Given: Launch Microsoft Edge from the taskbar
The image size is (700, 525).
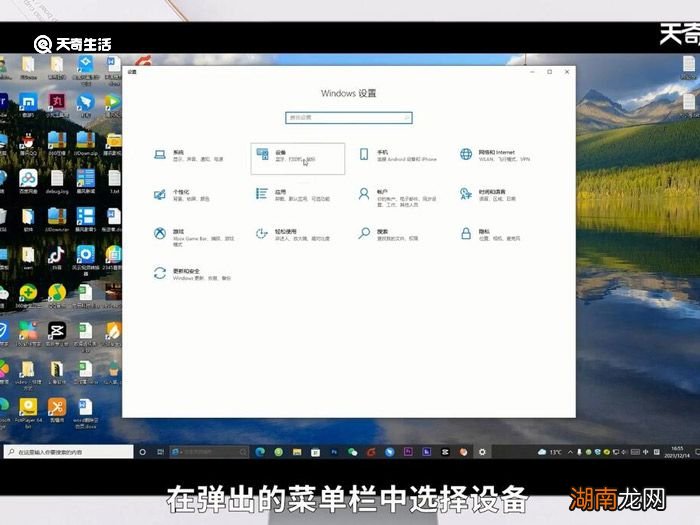Looking at the screenshot, I should pyautogui.click(x=260, y=452).
